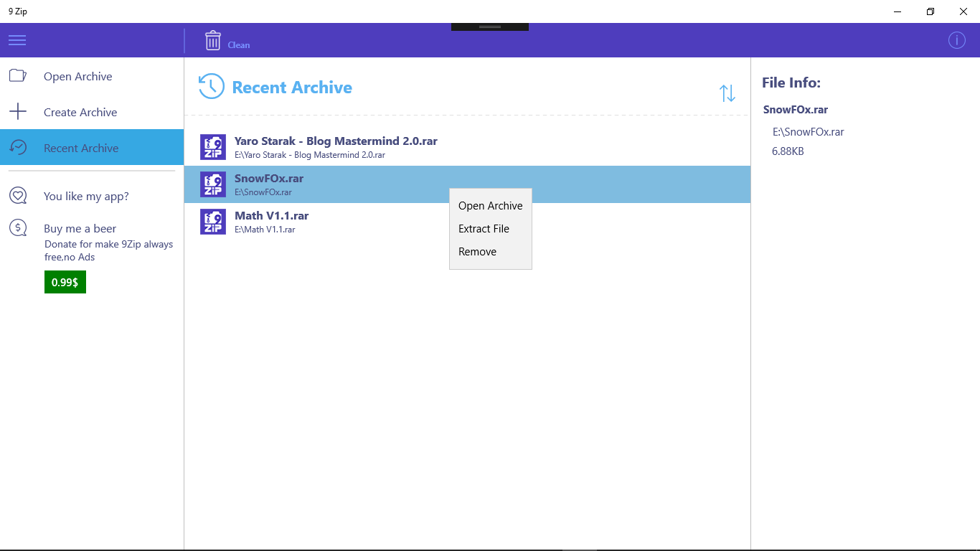
Task: Select the Math V1.1.rar list entry
Action: [x=467, y=222]
